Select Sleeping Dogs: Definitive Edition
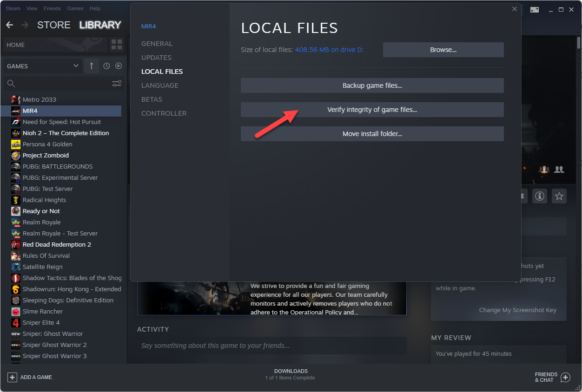This screenshot has height=392, width=582. pos(68,300)
